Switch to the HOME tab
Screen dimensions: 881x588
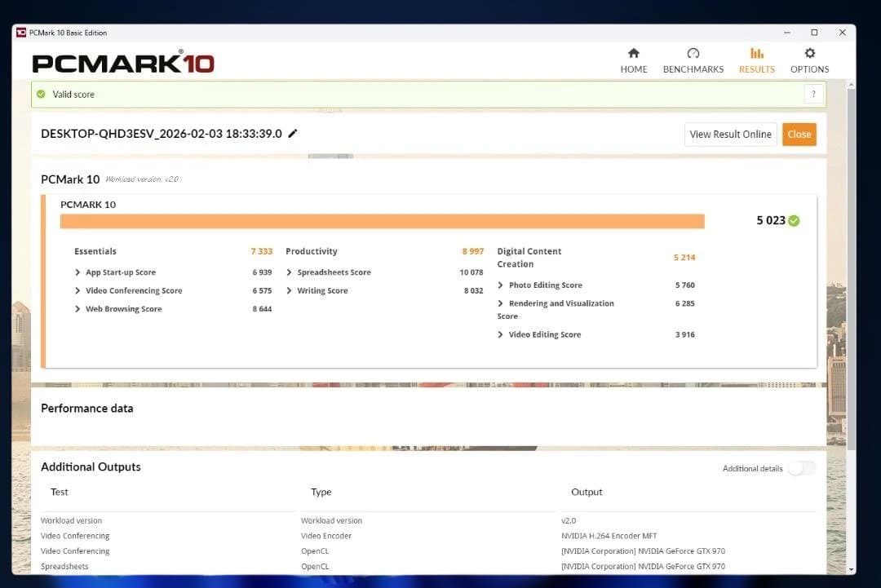pyautogui.click(x=634, y=61)
